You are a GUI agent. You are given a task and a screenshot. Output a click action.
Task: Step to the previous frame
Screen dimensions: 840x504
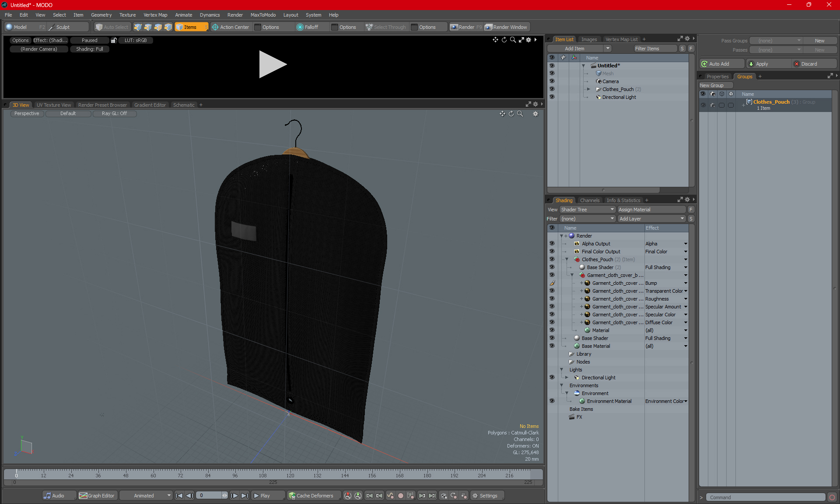pos(189,496)
